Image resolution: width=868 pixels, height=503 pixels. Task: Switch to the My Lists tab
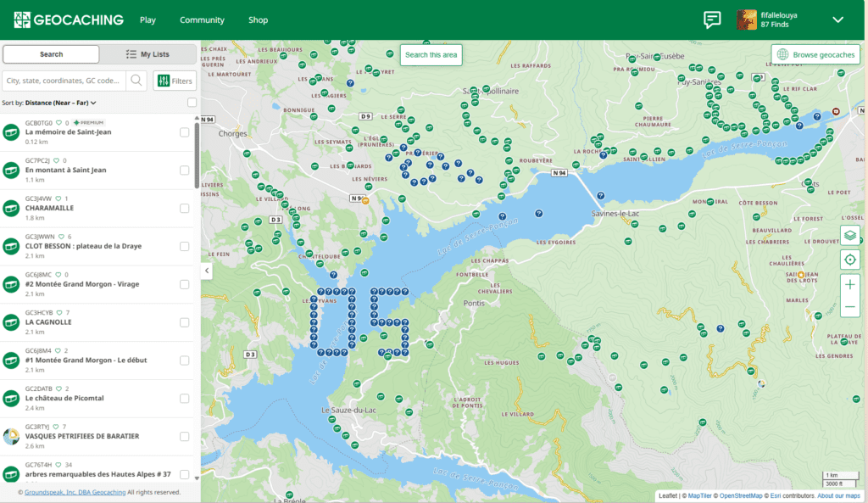pyautogui.click(x=147, y=54)
